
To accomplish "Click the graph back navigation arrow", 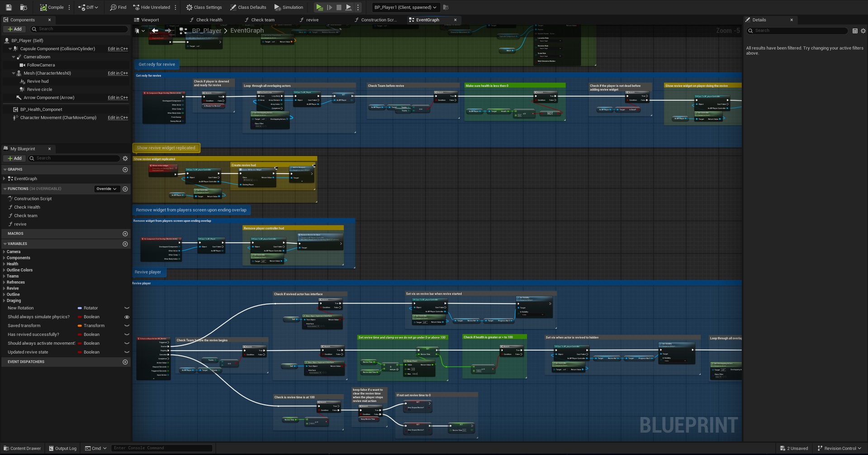I will coord(155,31).
